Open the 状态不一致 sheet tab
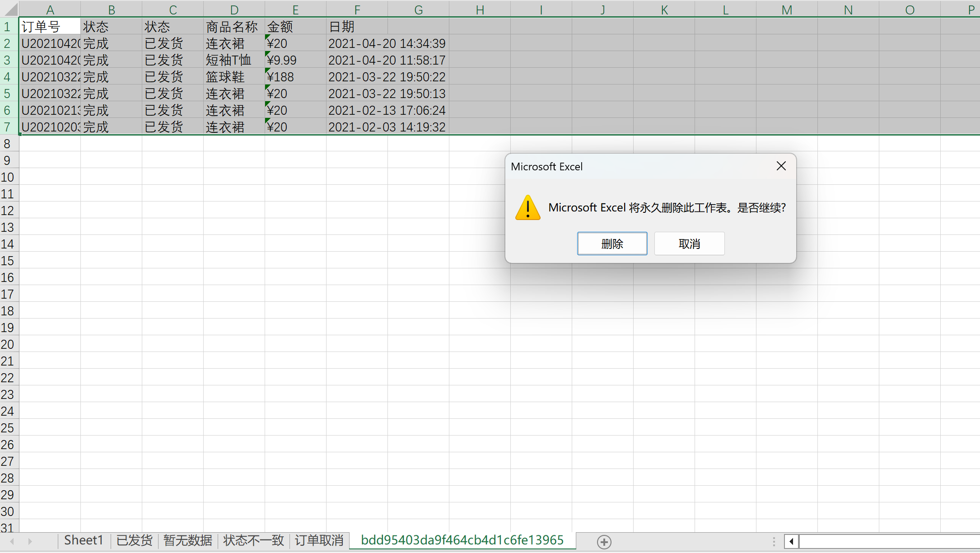This screenshot has width=980, height=553. (x=253, y=540)
